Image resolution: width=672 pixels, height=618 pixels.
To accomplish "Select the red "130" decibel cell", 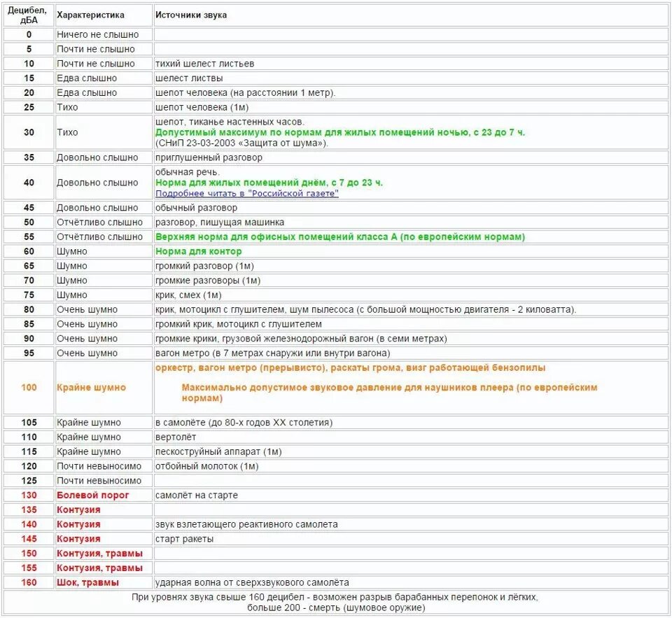I will 29,496.
